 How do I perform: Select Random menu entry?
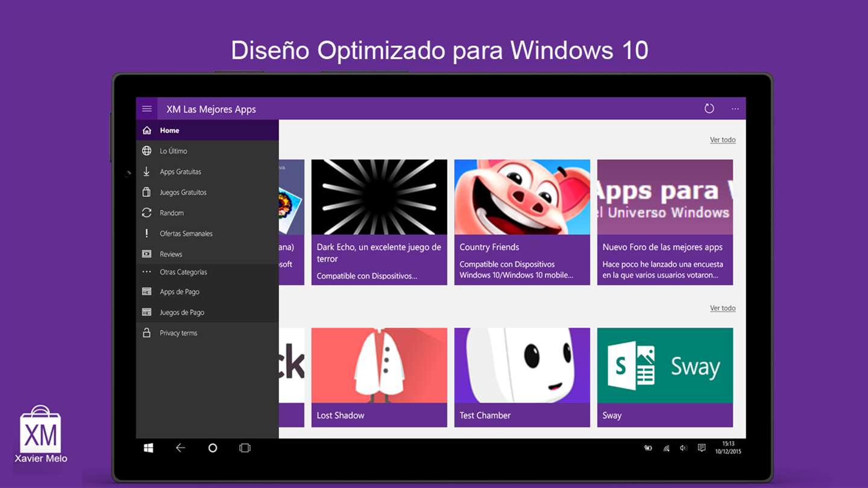click(207, 213)
